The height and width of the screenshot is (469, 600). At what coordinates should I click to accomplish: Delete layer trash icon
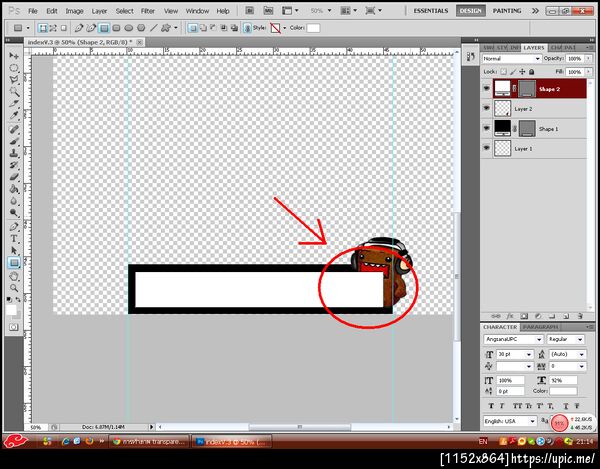point(580,316)
